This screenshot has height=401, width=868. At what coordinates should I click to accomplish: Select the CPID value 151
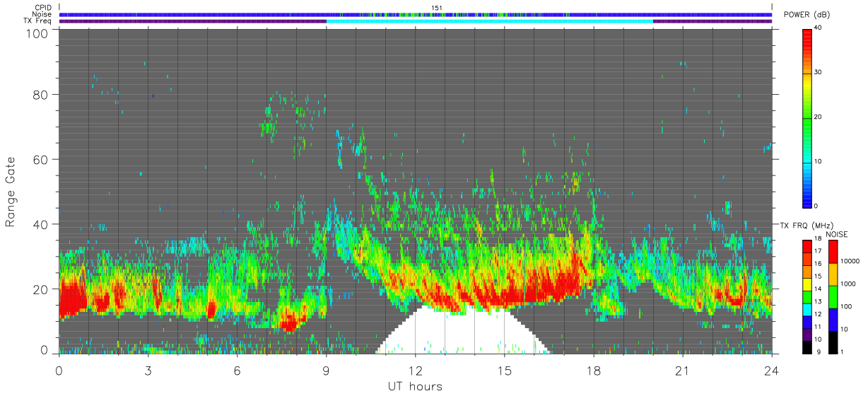point(437,8)
